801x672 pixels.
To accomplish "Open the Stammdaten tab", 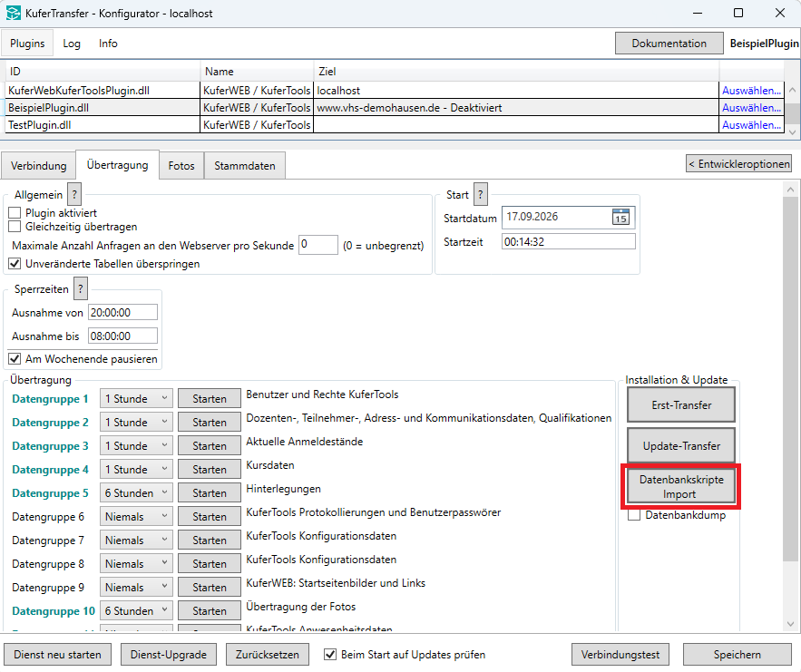I will tap(245, 166).
